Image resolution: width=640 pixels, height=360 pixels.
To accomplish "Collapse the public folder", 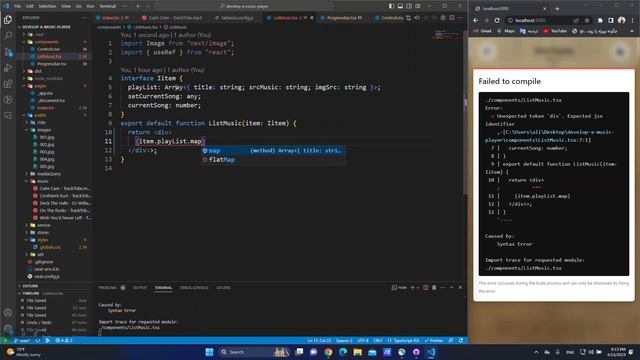I will (x=40, y=115).
